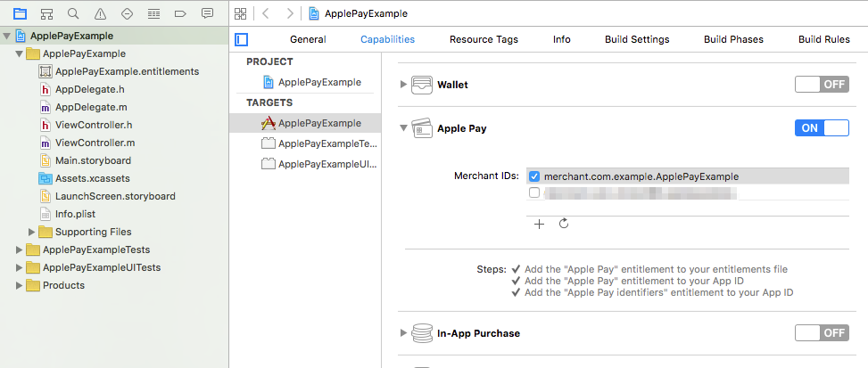Click ApplePayExample in the jump bar

click(367, 13)
